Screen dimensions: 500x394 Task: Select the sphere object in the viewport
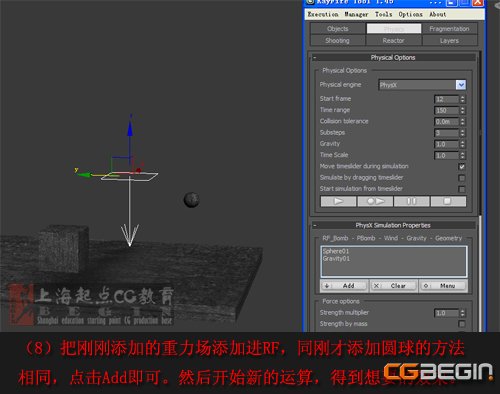pos(191,200)
